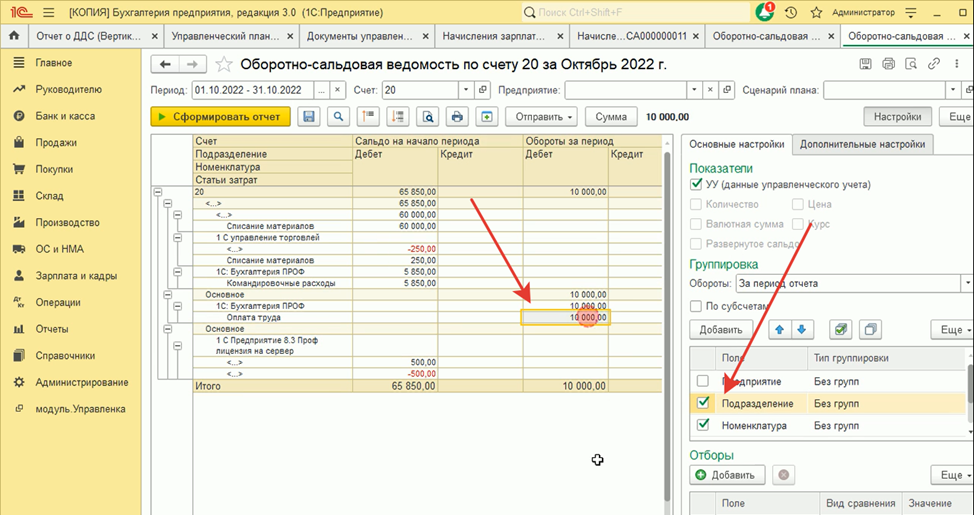Open find magnifier icon in report toolbar

pos(338,117)
